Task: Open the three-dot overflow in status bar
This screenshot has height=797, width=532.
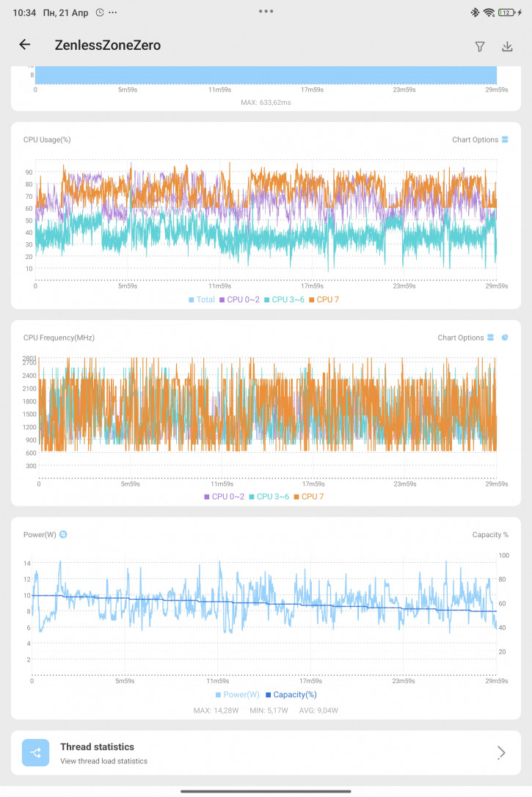Action: pyautogui.click(x=113, y=12)
